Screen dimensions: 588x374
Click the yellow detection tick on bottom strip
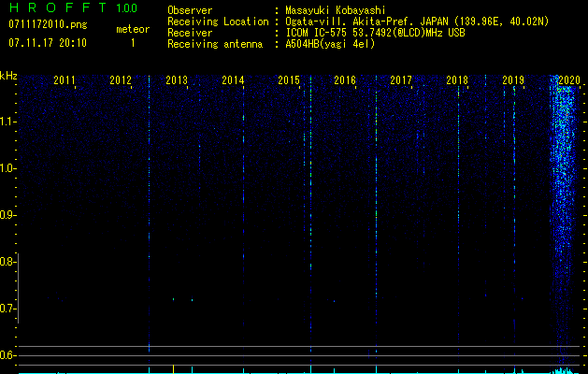pyautogui.click(x=173, y=368)
